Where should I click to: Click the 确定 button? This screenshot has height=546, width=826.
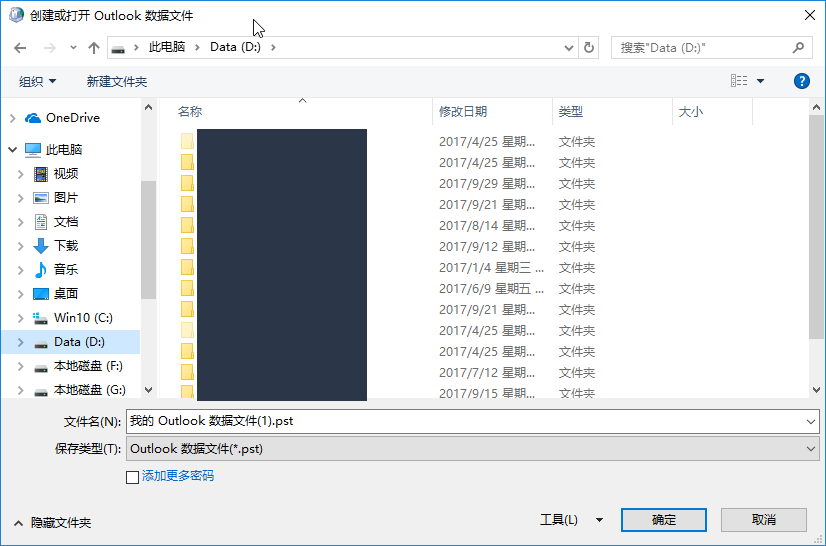pos(664,520)
